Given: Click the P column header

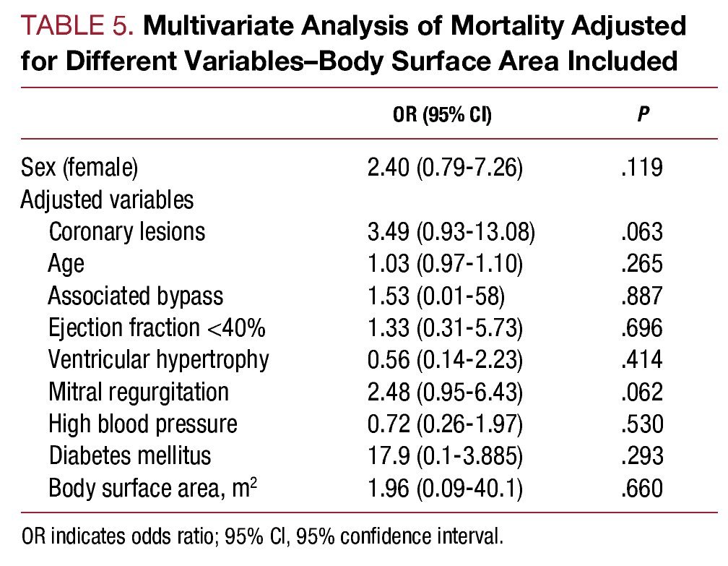Looking at the screenshot, I should click(x=642, y=115).
